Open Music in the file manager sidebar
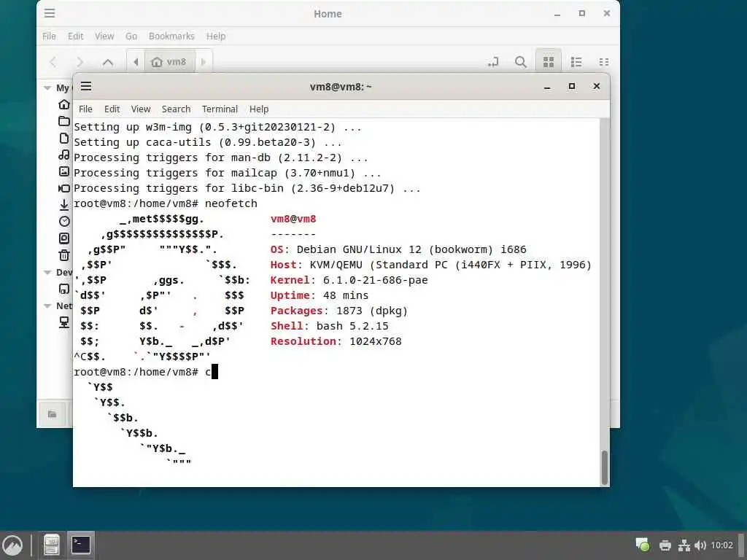747x560 pixels. point(64,155)
